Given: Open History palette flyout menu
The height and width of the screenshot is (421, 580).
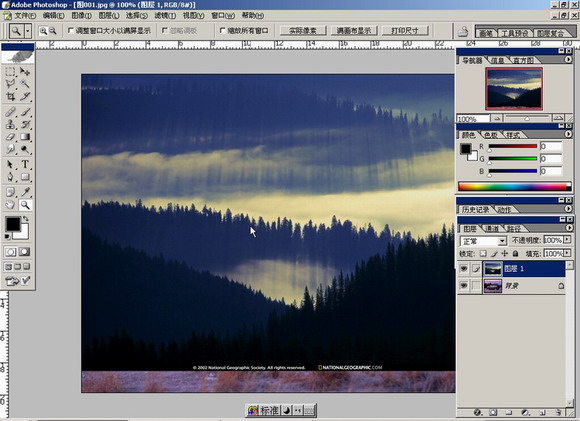Looking at the screenshot, I should click(x=568, y=209).
